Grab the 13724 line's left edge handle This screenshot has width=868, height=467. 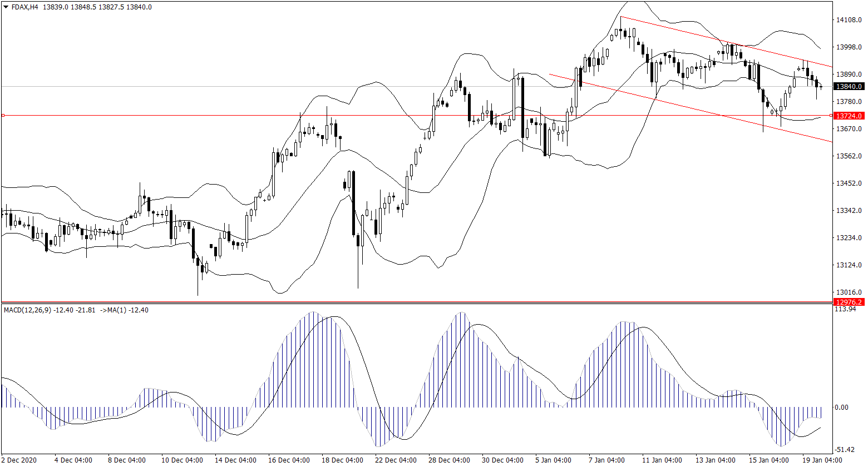pos(3,116)
